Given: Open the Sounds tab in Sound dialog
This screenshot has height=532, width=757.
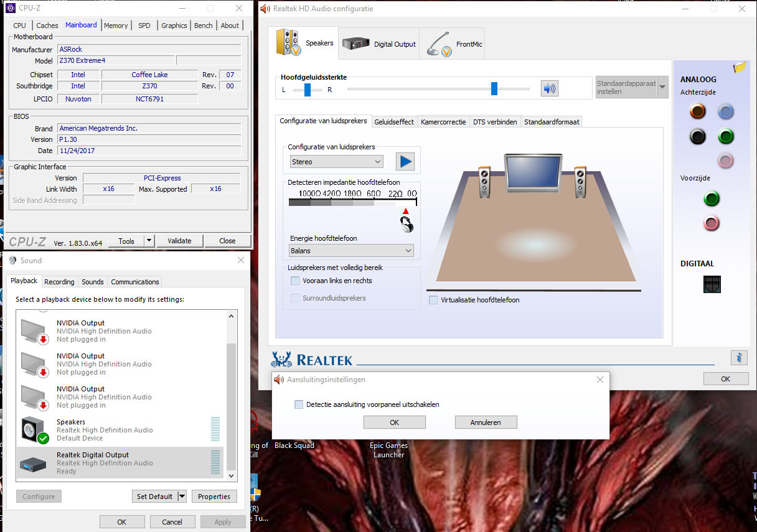Looking at the screenshot, I should coord(93,282).
